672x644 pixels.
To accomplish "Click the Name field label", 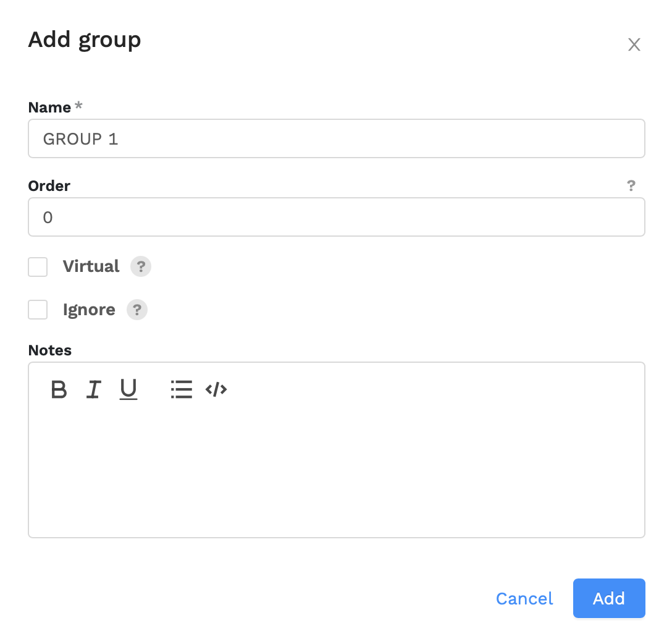I will tap(49, 107).
